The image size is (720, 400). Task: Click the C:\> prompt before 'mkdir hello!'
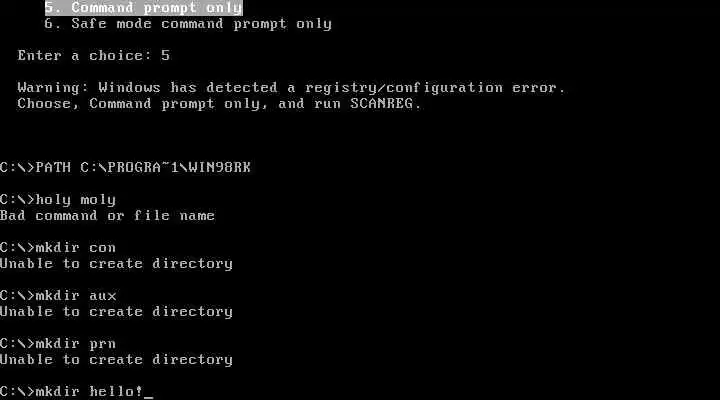[x=17, y=391]
